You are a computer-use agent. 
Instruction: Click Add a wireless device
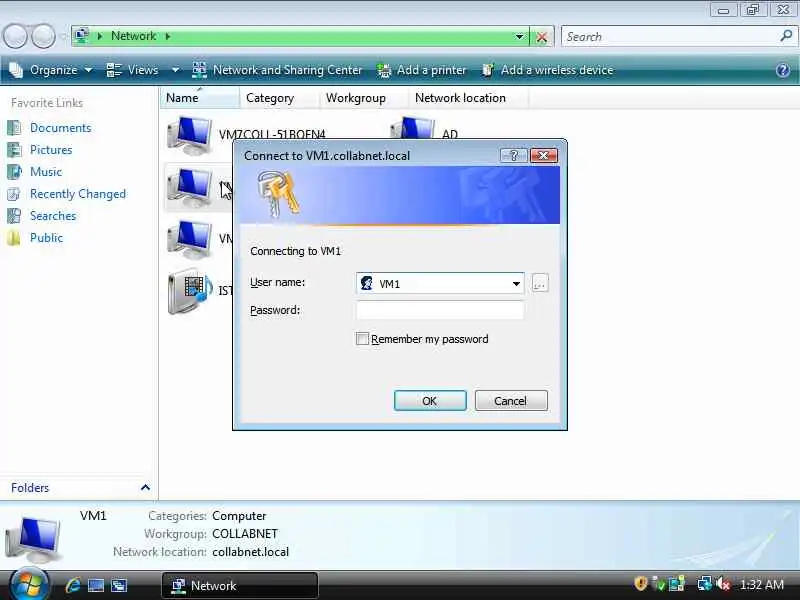547,70
